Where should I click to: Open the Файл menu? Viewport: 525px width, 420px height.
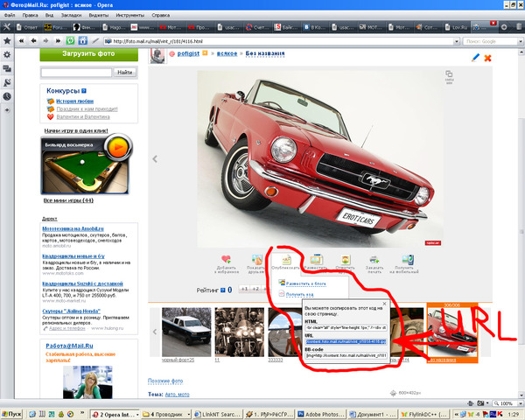pyautogui.click(x=10, y=15)
